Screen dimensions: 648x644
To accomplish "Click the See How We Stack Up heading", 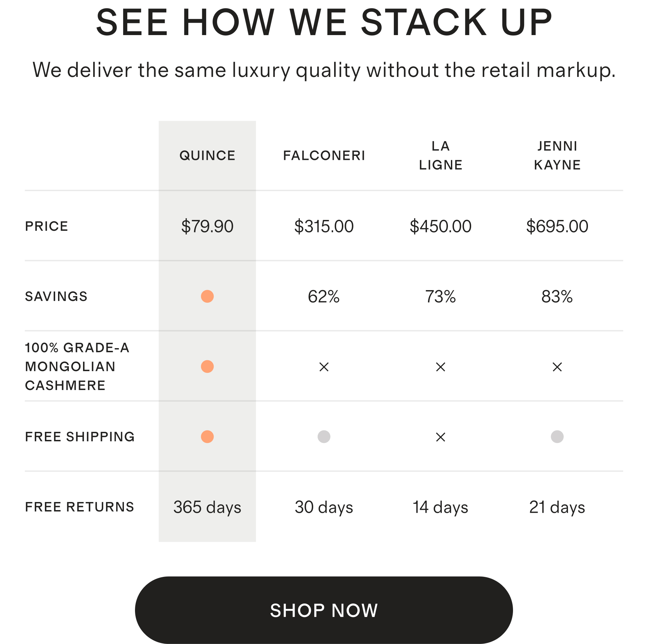I will [324, 22].
